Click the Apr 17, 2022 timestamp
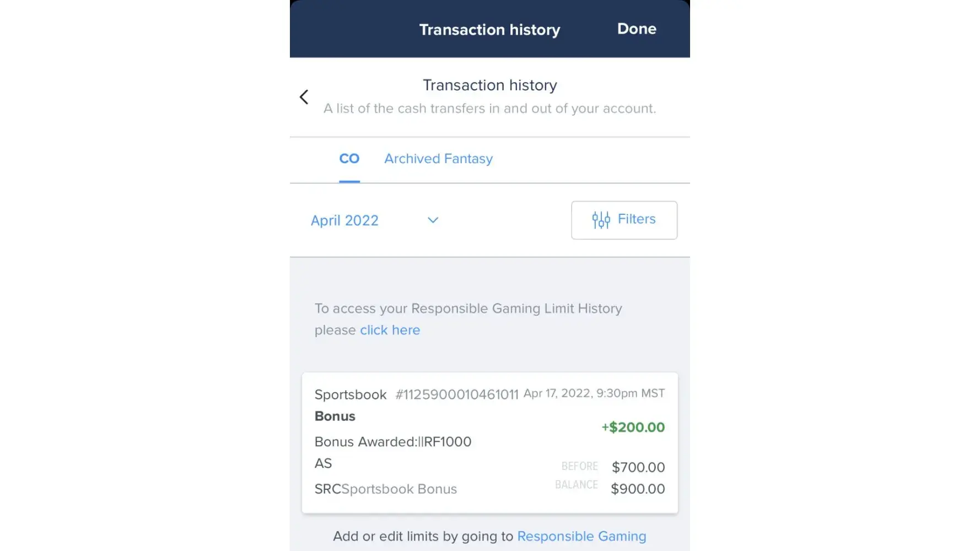The image size is (980, 551). click(594, 393)
